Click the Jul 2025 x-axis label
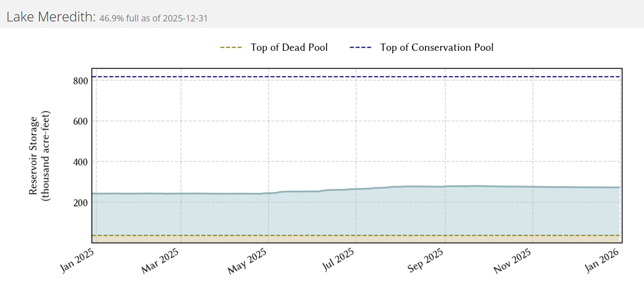The height and width of the screenshot is (283, 644). click(x=338, y=261)
